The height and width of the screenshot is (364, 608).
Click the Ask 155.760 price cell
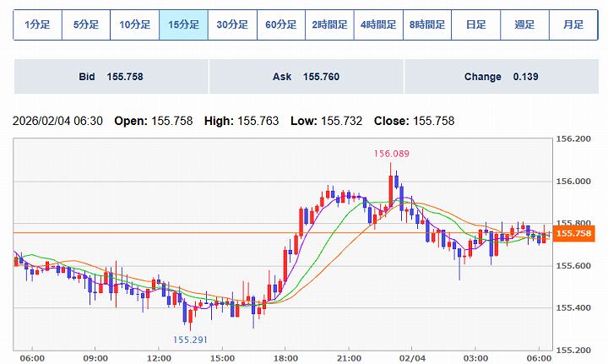click(306, 77)
